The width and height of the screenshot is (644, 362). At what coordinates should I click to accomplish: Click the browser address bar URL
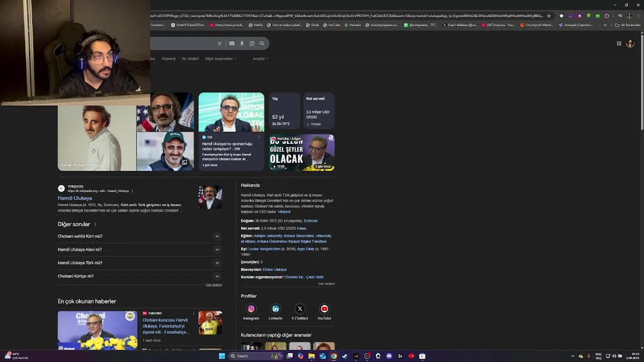click(x=346, y=16)
